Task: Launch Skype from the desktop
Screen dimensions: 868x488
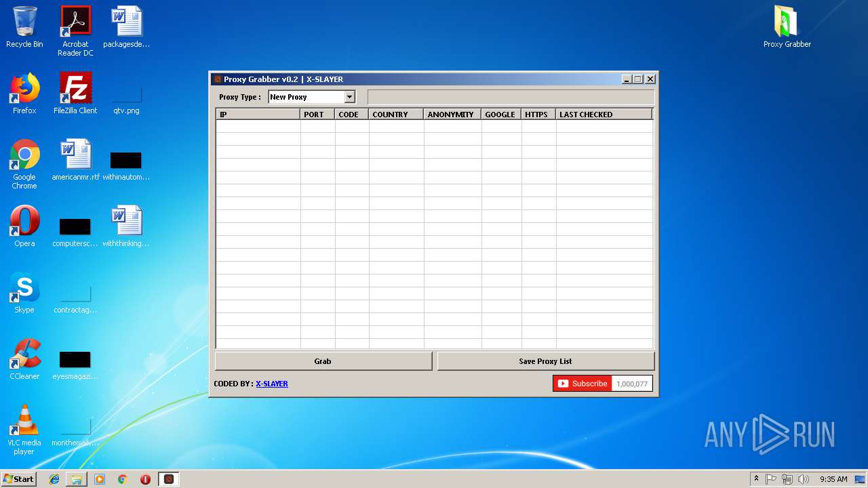Action: point(24,293)
